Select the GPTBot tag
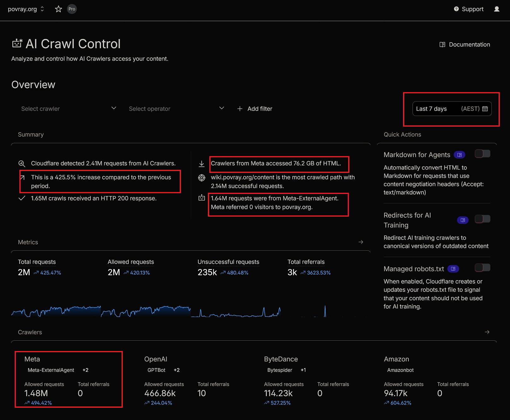Image resolution: width=510 pixels, height=420 pixels. 156,370
